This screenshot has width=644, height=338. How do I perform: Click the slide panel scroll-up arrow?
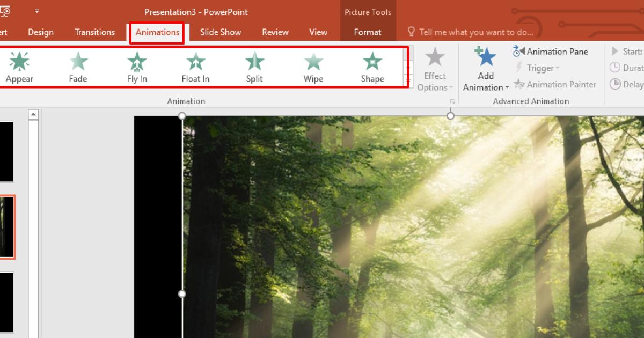33,114
